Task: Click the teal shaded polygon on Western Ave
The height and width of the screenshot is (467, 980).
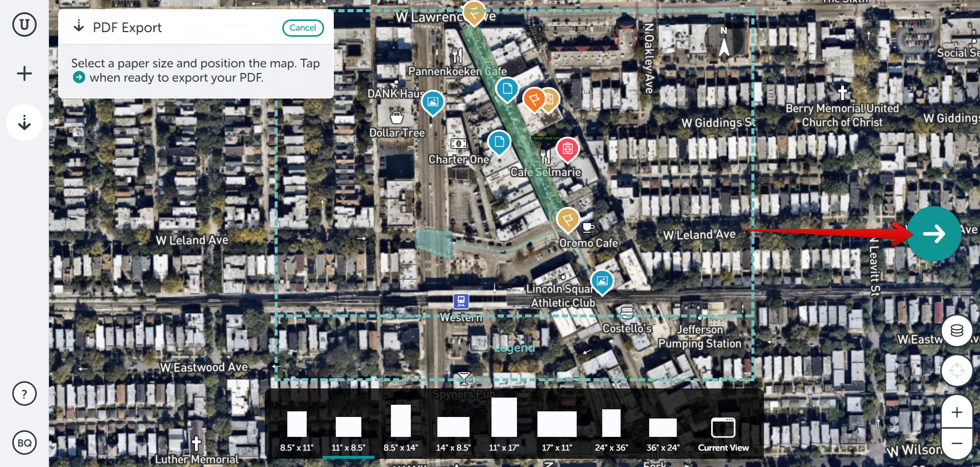Action: (x=434, y=243)
